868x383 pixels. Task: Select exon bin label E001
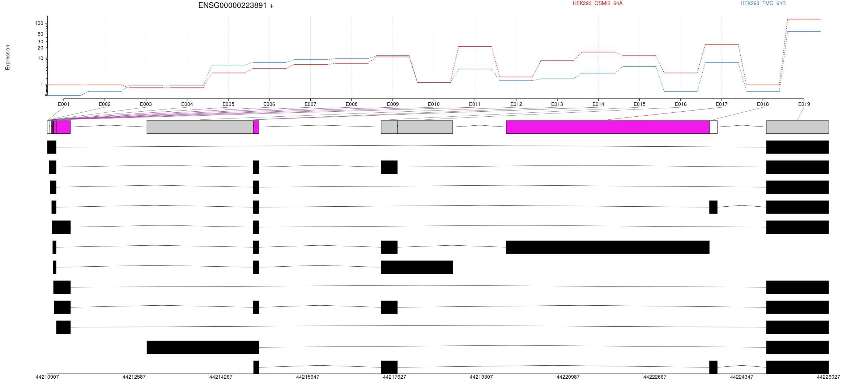(64, 104)
